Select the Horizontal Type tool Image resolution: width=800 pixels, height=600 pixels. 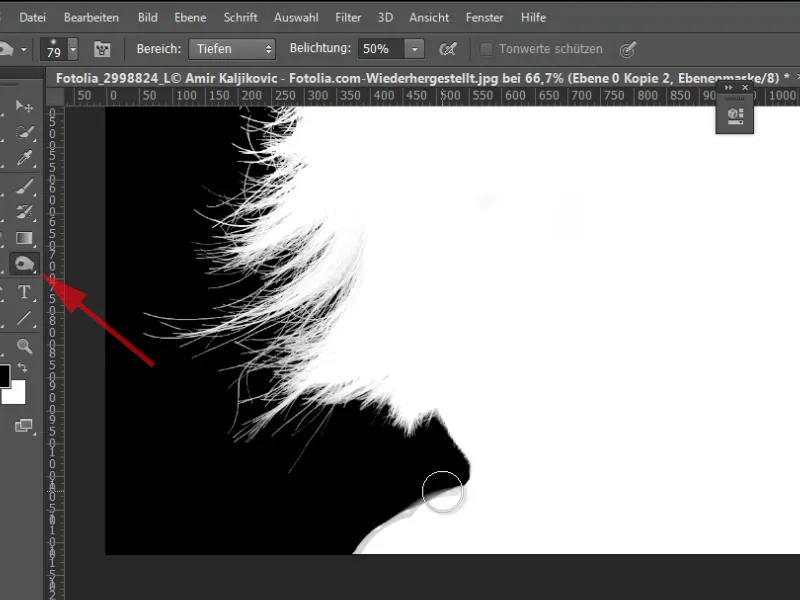click(25, 292)
